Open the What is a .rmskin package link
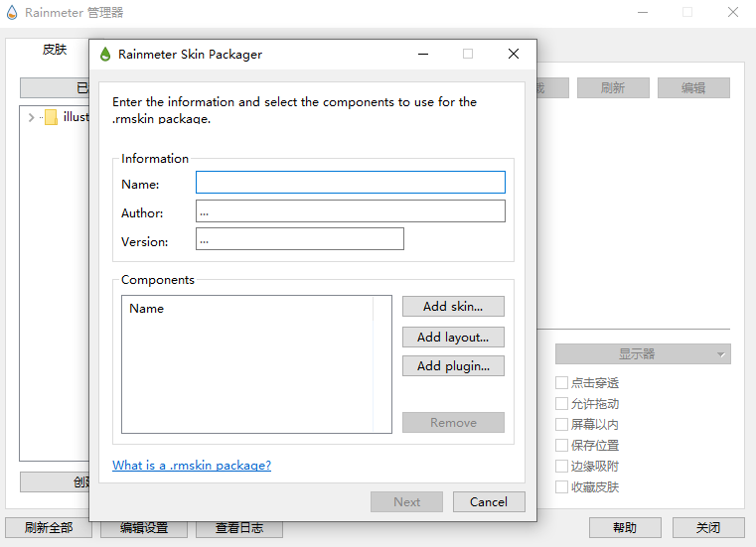 [192, 465]
